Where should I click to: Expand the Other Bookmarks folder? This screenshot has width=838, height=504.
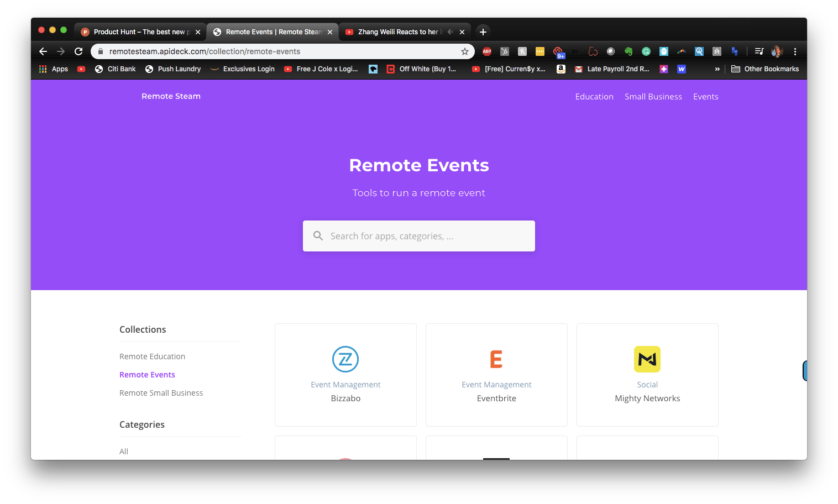click(765, 69)
